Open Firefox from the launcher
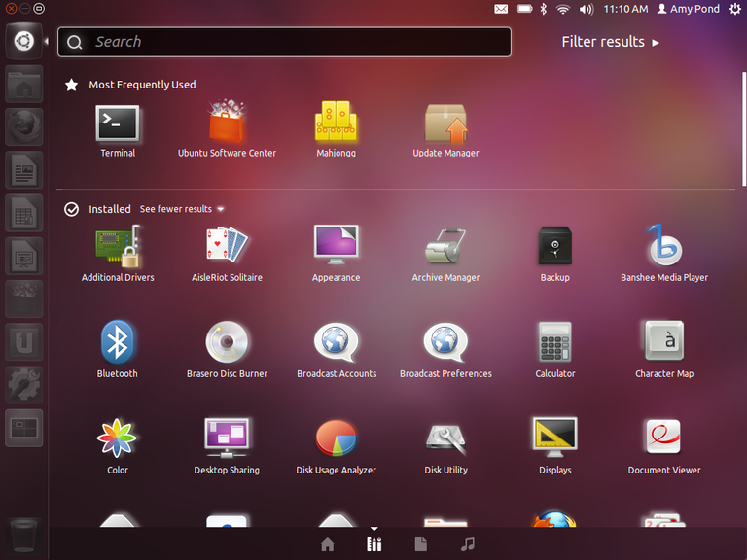The image size is (747, 560). pos(23,127)
